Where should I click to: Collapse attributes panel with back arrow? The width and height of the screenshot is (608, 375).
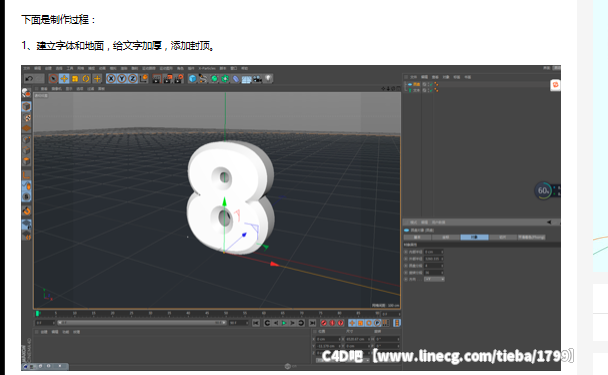point(549,222)
